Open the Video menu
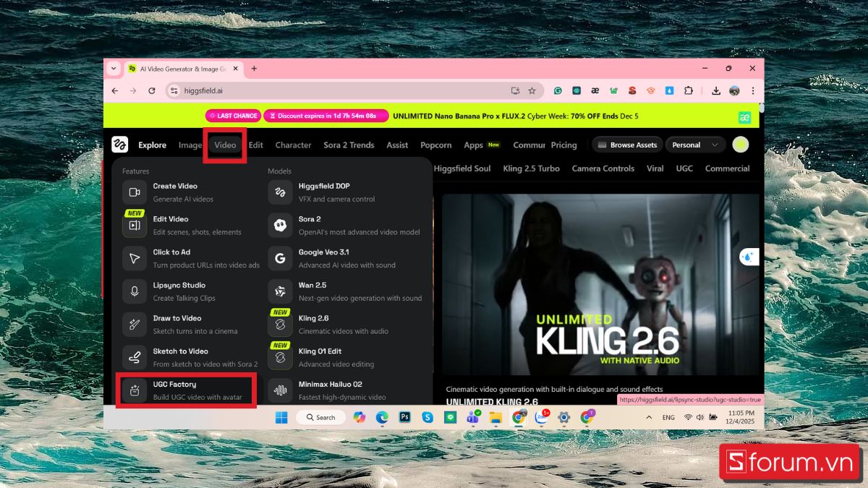 pos(225,145)
